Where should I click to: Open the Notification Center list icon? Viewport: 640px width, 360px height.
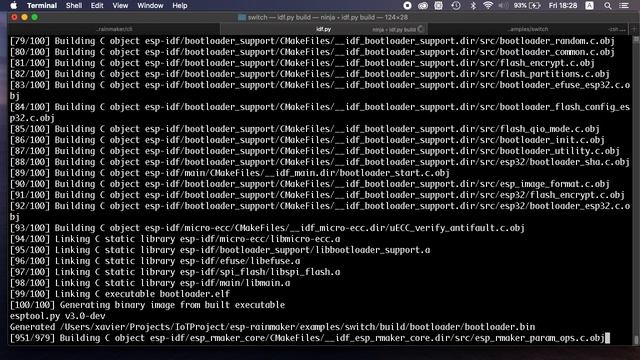[624, 5]
